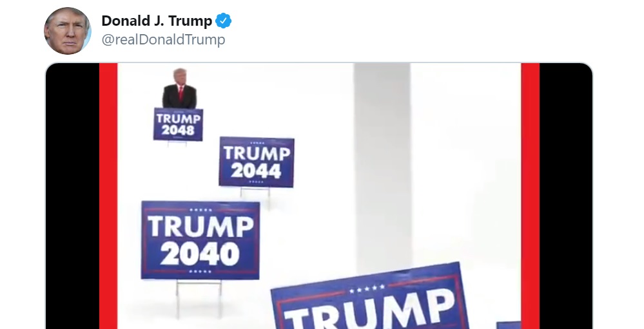Screen dimensions: 644x329
Task: Click the metal stakes under the 2040 sign
Action: point(199,299)
